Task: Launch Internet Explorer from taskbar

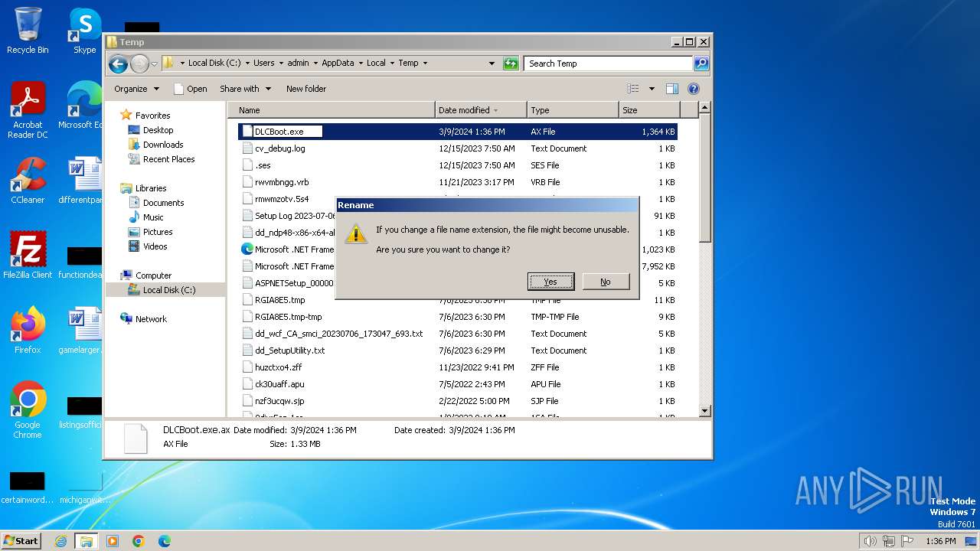Action: [60, 541]
